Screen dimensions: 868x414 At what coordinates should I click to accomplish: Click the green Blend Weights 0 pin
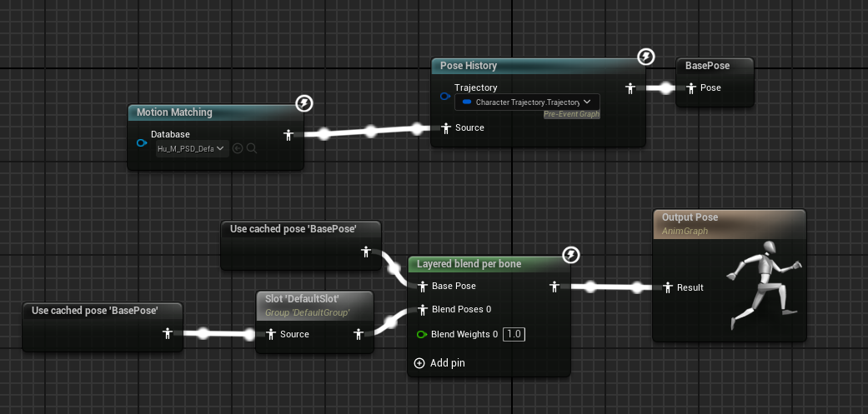[x=422, y=334]
